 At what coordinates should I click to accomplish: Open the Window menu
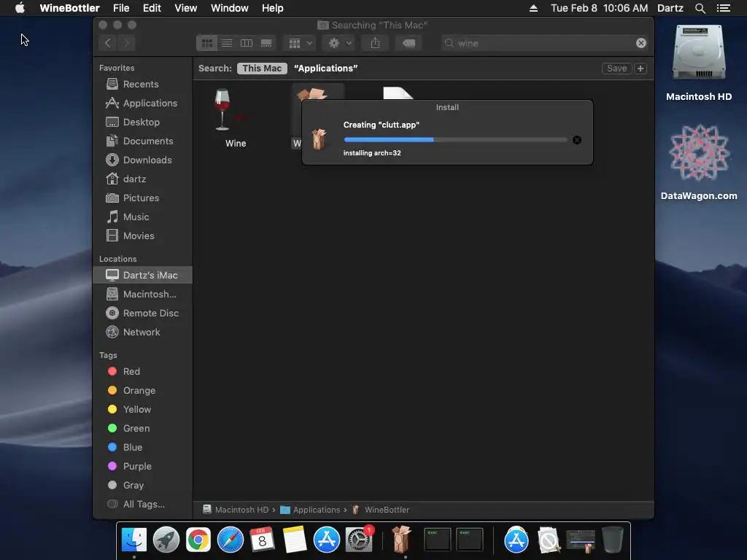tap(230, 8)
